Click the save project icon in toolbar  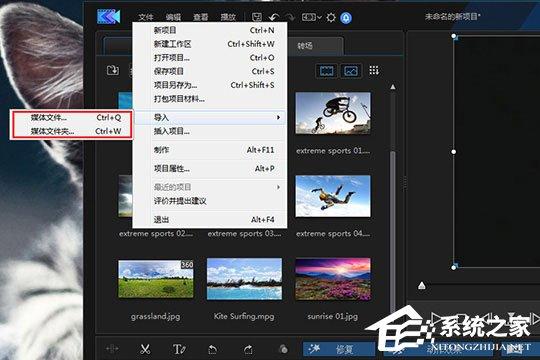[x=257, y=17]
